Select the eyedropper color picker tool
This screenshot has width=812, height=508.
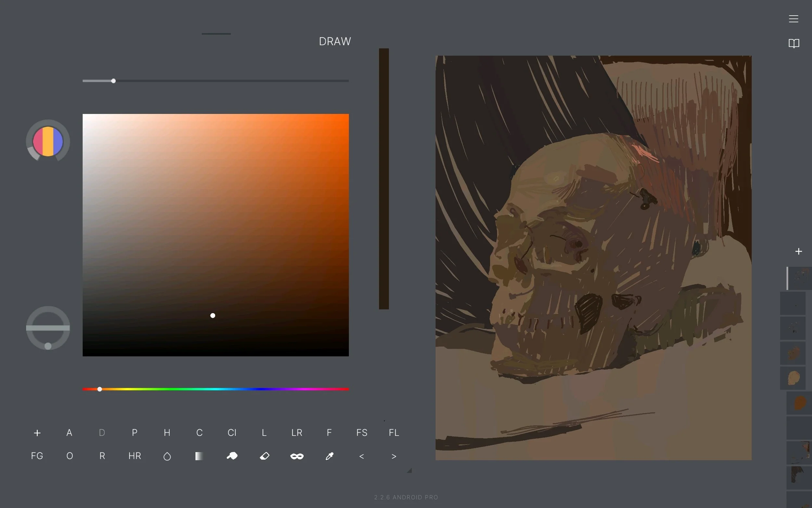pyautogui.click(x=329, y=456)
